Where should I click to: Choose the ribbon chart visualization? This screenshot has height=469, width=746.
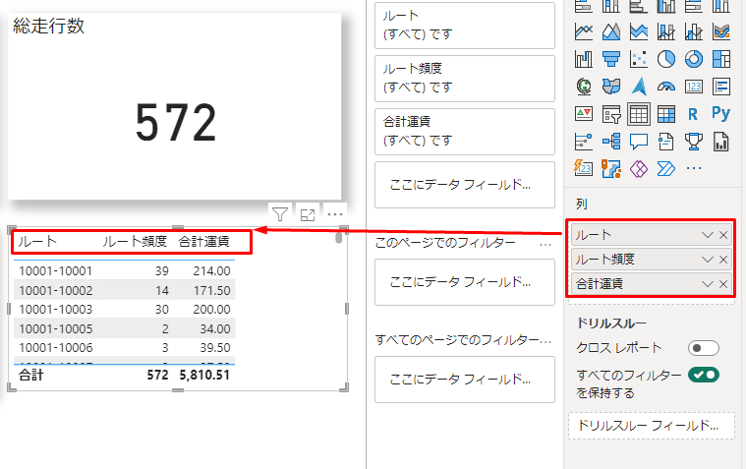(721, 32)
